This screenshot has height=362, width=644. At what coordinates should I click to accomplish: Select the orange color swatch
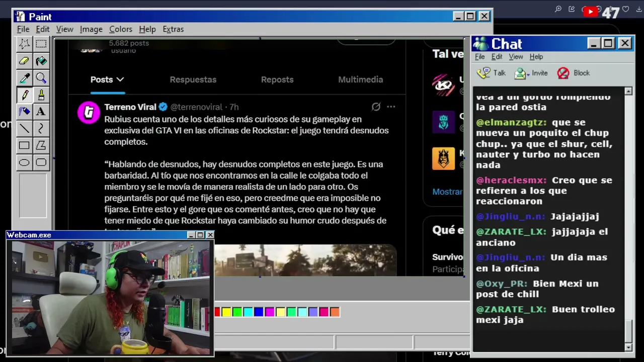click(x=335, y=312)
